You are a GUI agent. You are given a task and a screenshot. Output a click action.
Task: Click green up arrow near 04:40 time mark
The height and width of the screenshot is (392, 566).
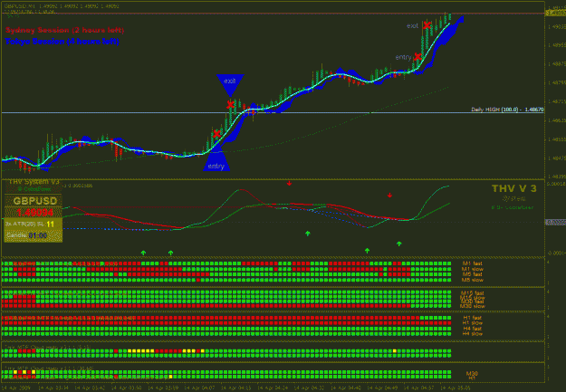point(367,251)
